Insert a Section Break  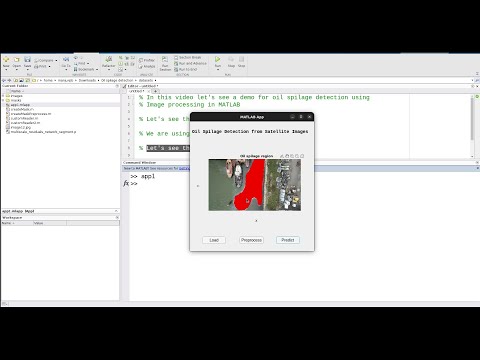click(187, 57)
